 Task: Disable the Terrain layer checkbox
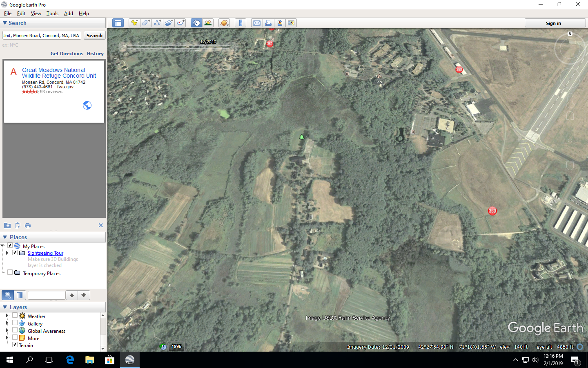[15, 345]
